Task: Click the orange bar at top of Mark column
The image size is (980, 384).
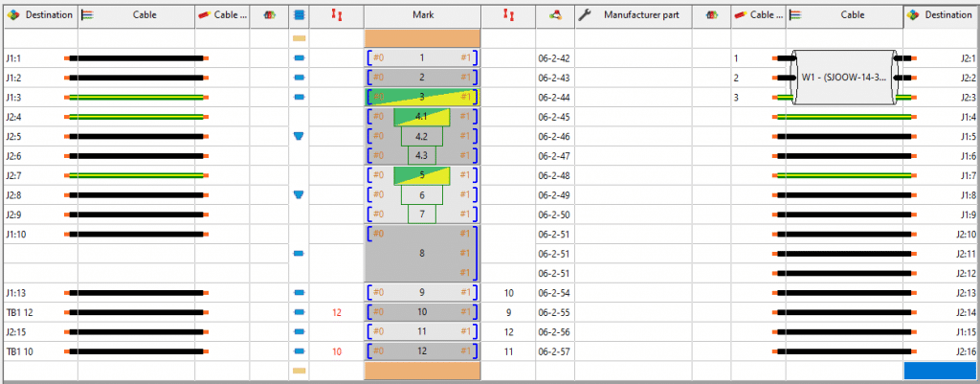Action: [x=422, y=37]
